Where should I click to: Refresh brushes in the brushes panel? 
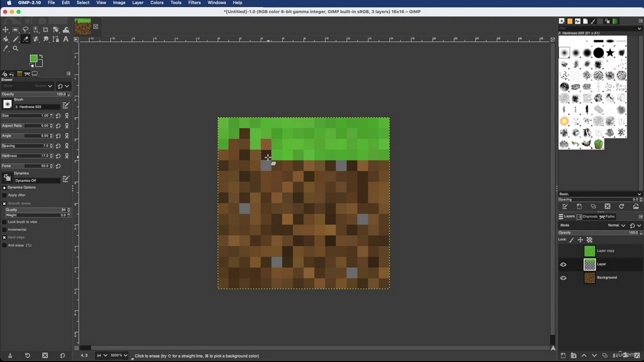coord(621,206)
